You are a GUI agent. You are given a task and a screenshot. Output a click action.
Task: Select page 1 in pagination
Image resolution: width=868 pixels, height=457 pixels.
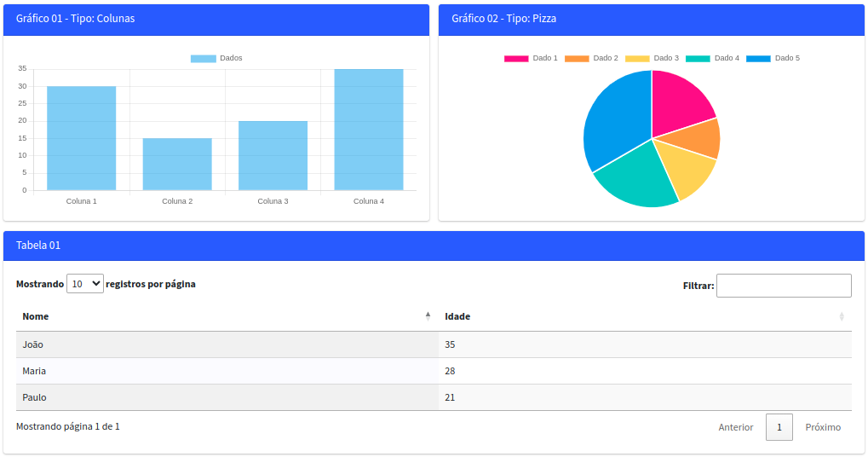click(x=779, y=427)
